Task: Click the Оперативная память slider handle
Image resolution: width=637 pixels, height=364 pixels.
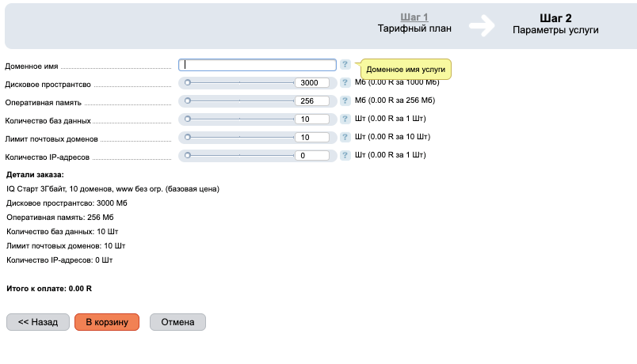Action: [188, 100]
